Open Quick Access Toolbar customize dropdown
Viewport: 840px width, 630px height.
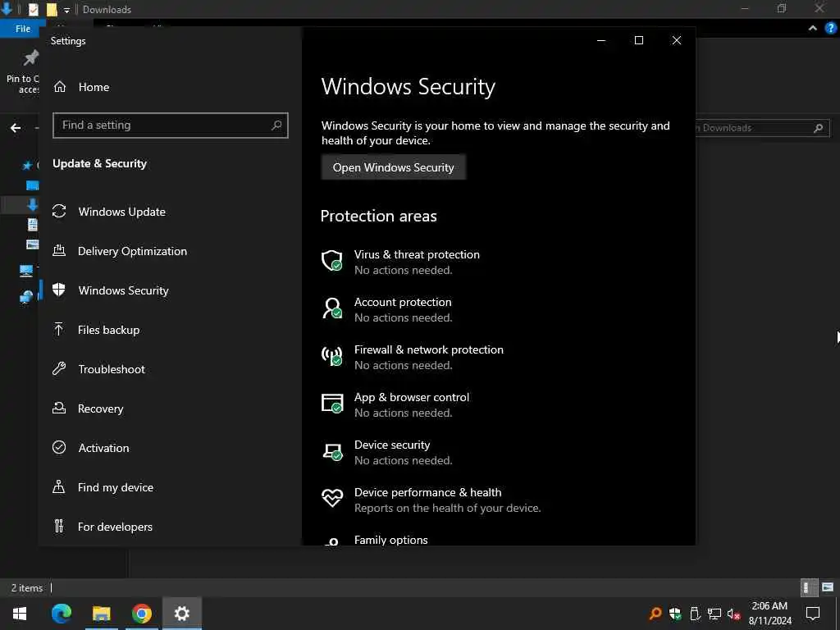click(66, 10)
